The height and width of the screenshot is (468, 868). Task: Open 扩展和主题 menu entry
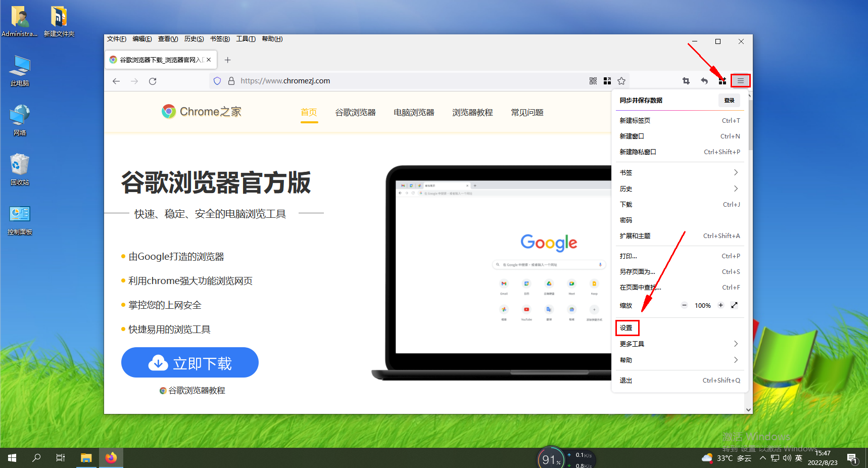pyautogui.click(x=680, y=236)
